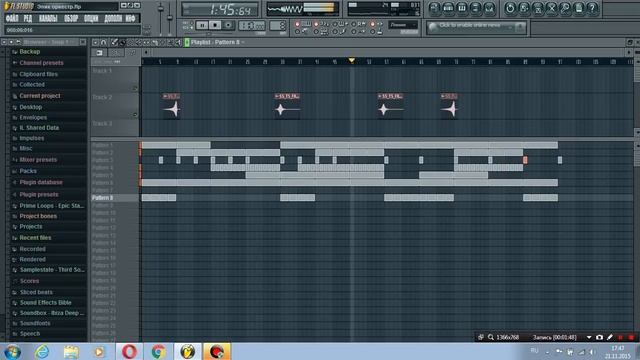Click the playhead marker on the timeline

pos(351,61)
